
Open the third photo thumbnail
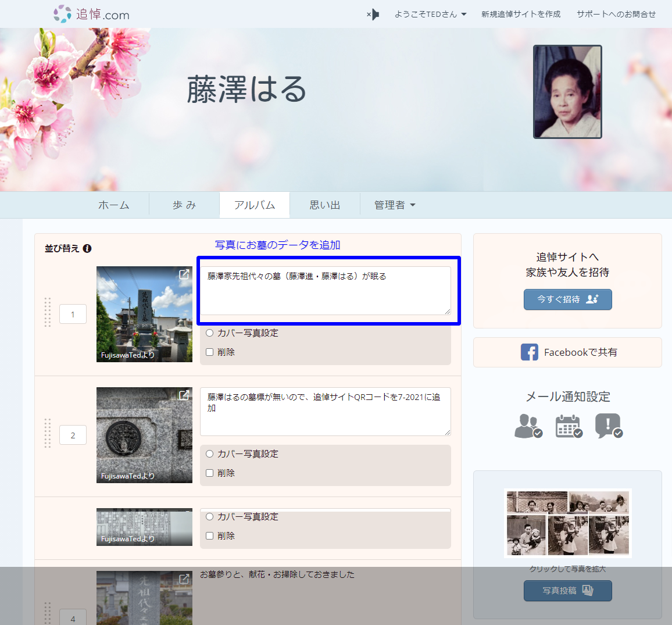click(x=144, y=527)
